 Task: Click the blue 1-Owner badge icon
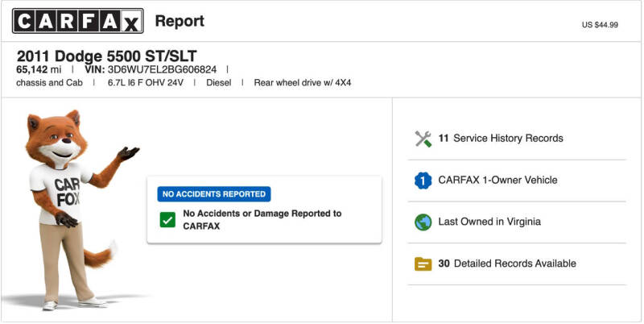(x=423, y=181)
